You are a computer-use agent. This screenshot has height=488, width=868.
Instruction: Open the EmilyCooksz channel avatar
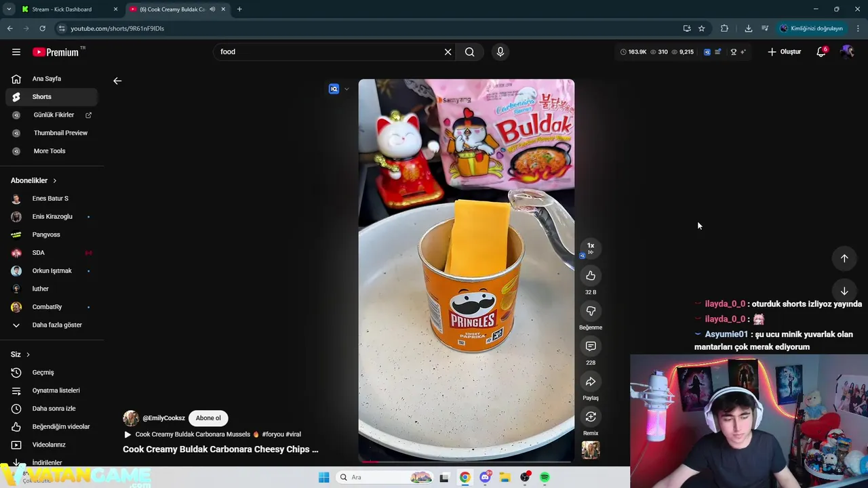coord(131,418)
